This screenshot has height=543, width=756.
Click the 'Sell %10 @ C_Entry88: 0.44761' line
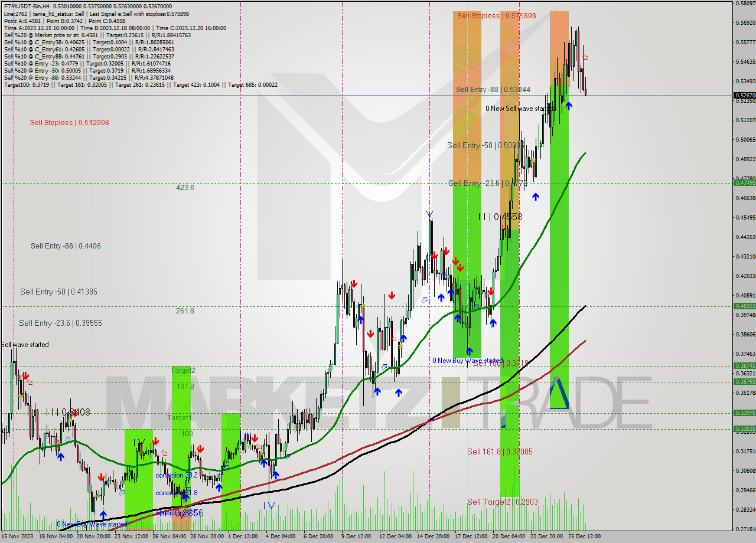point(89,56)
